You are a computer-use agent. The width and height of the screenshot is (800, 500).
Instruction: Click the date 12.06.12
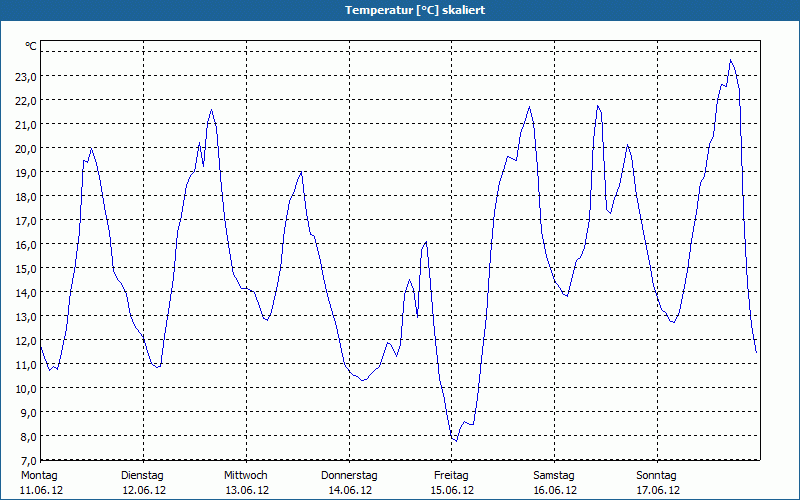tap(144, 490)
